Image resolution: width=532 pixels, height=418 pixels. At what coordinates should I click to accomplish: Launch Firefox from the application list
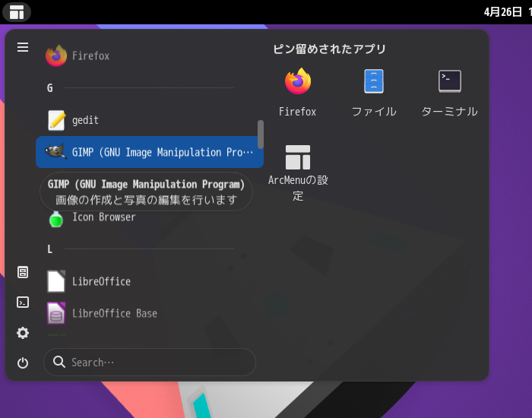tap(150, 55)
